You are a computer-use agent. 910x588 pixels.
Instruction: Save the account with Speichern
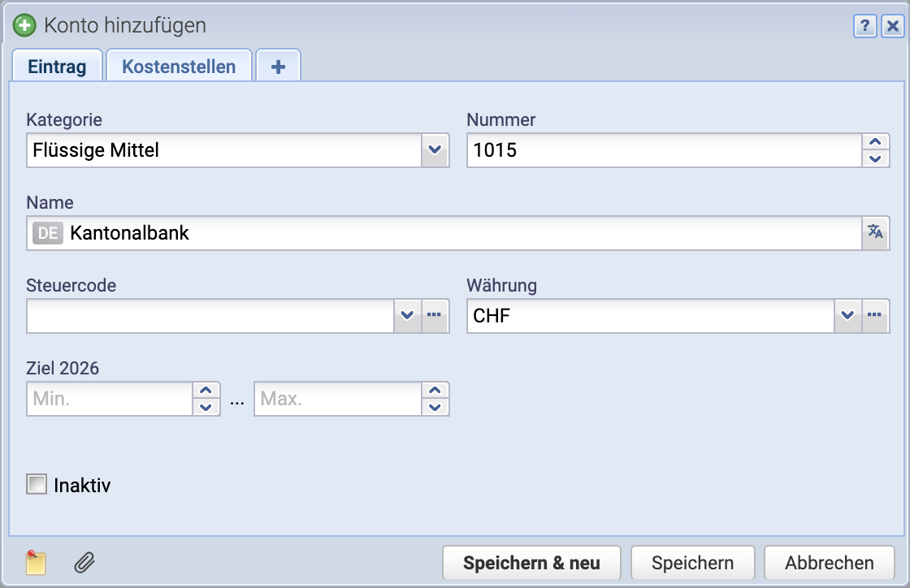coord(692,562)
